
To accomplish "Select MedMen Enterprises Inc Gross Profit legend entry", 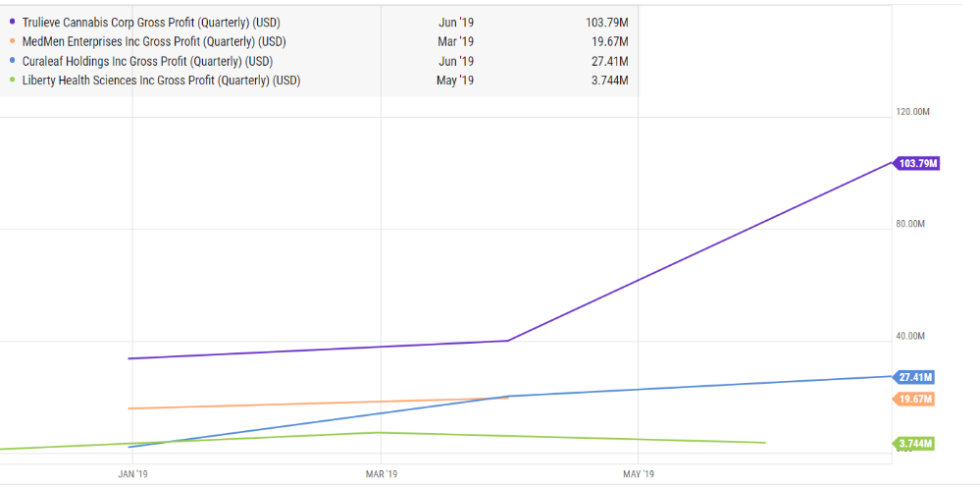I will 154,42.
